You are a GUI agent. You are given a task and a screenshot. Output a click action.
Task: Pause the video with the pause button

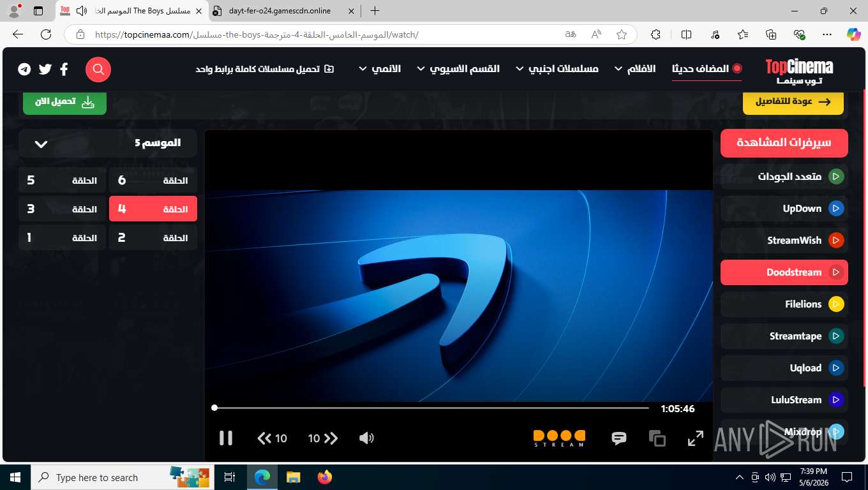coord(226,438)
